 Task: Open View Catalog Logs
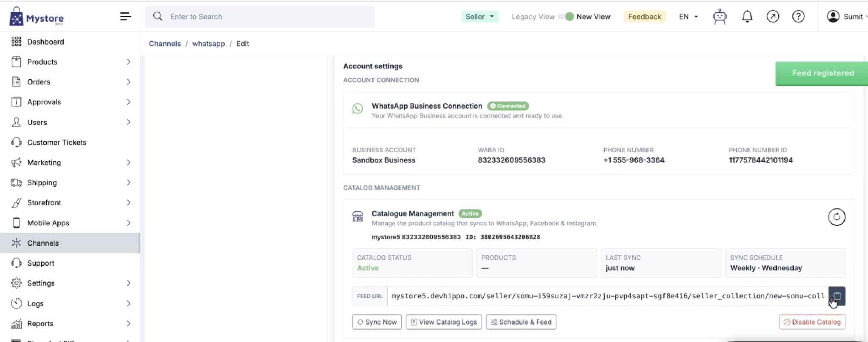coord(444,322)
